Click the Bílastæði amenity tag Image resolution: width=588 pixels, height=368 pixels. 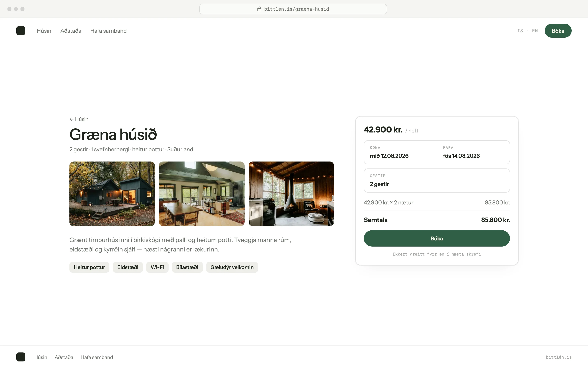(x=187, y=267)
